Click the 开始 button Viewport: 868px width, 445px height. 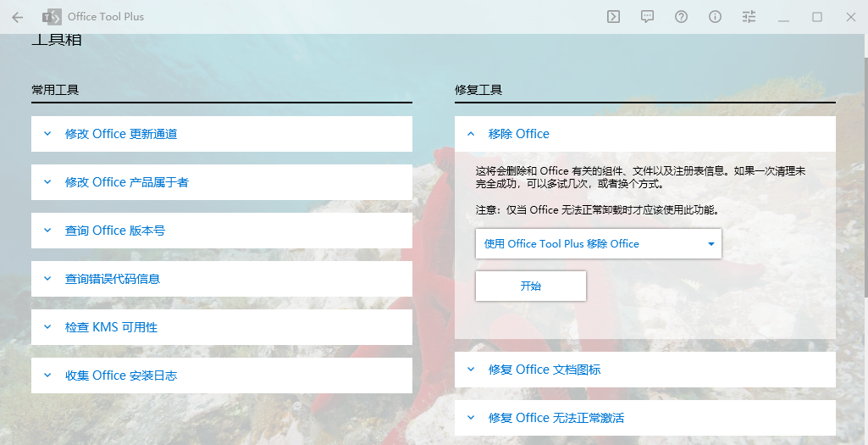531,286
